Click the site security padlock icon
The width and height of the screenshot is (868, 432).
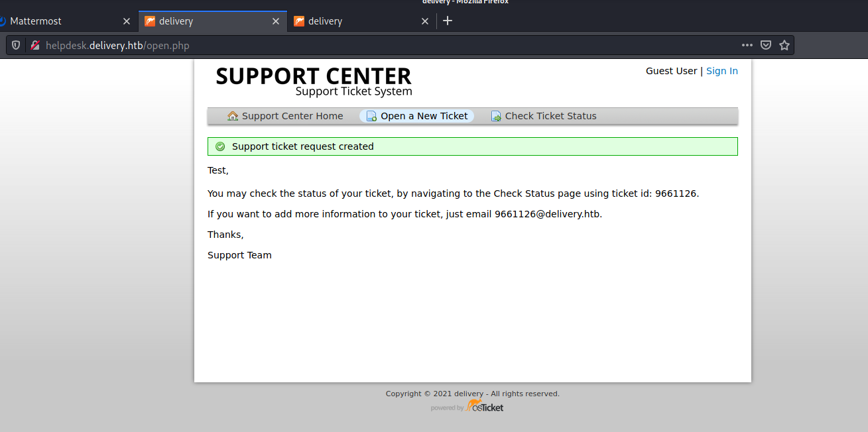coord(34,45)
